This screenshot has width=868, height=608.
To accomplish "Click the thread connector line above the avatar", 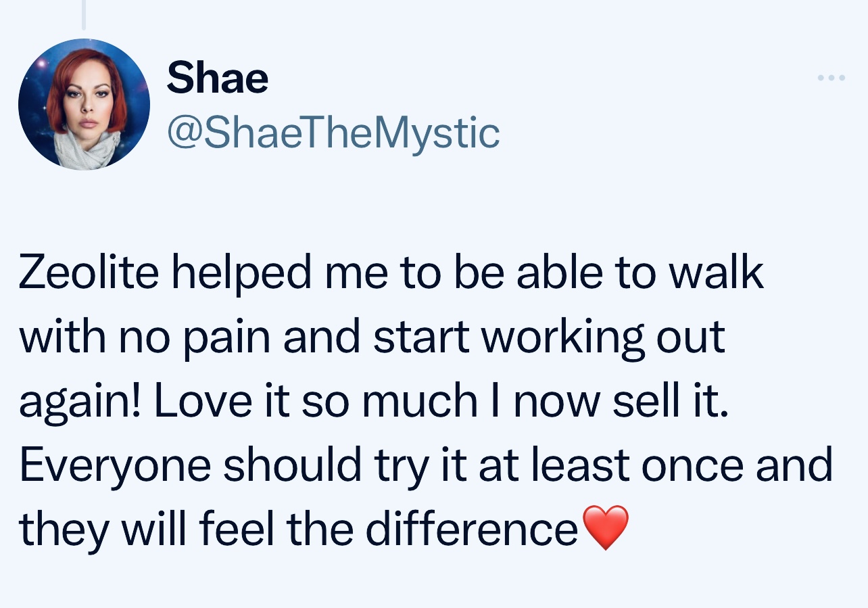I will tap(84, 15).
